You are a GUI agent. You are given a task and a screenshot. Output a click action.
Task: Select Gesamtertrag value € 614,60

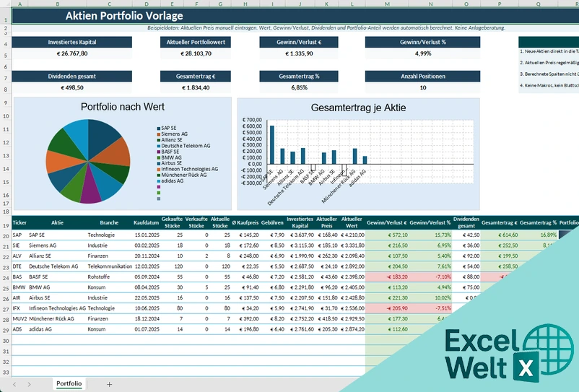[500, 235]
